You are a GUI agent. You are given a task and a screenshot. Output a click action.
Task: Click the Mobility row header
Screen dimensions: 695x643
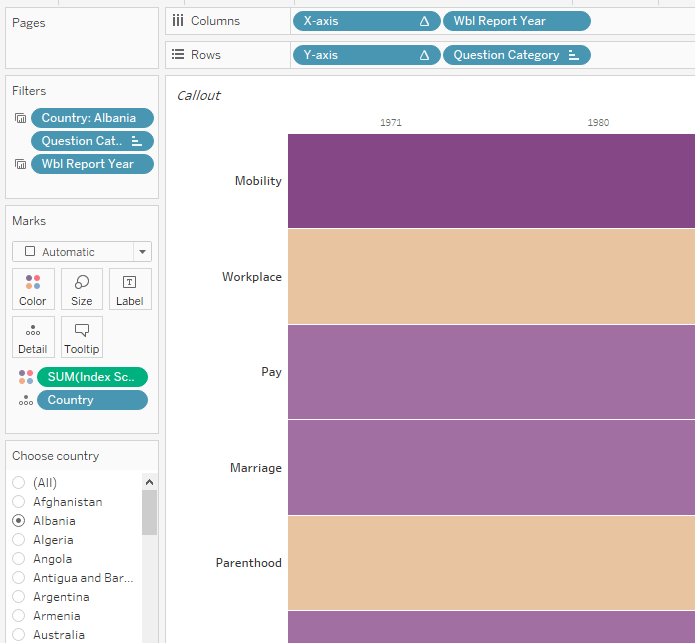click(258, 181)
